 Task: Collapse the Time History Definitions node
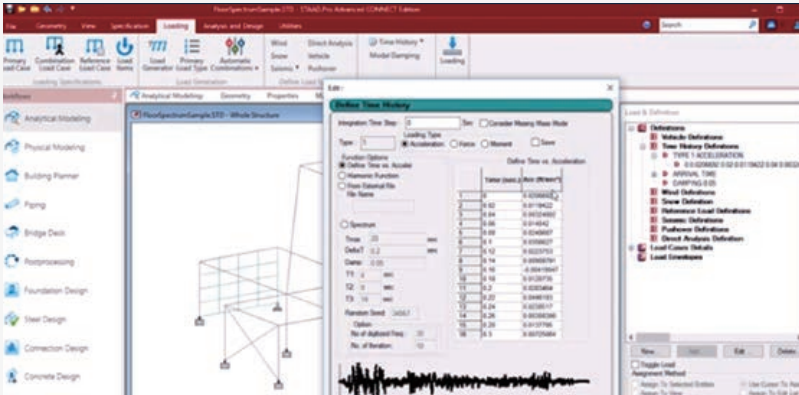click(643, 146)
